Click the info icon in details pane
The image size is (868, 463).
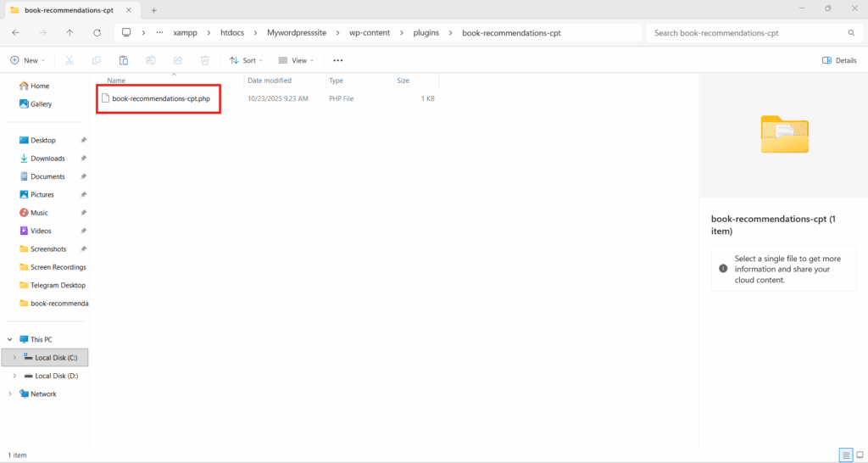point(723,269)
